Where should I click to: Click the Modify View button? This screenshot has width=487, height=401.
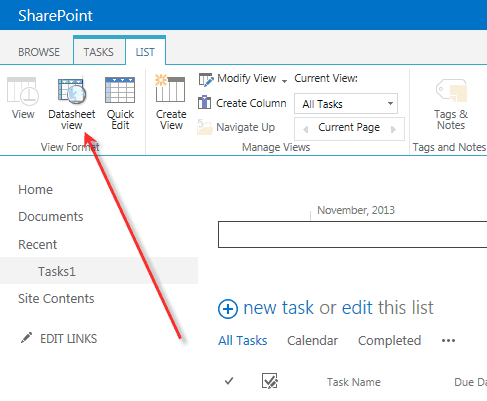[238, 79]
